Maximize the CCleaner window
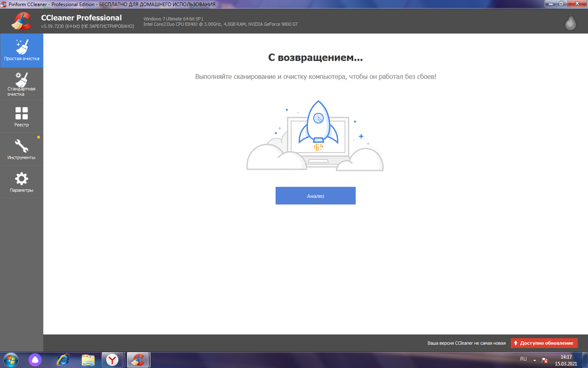The height and width of the screenshot is (368, 588). click(562, 3)
